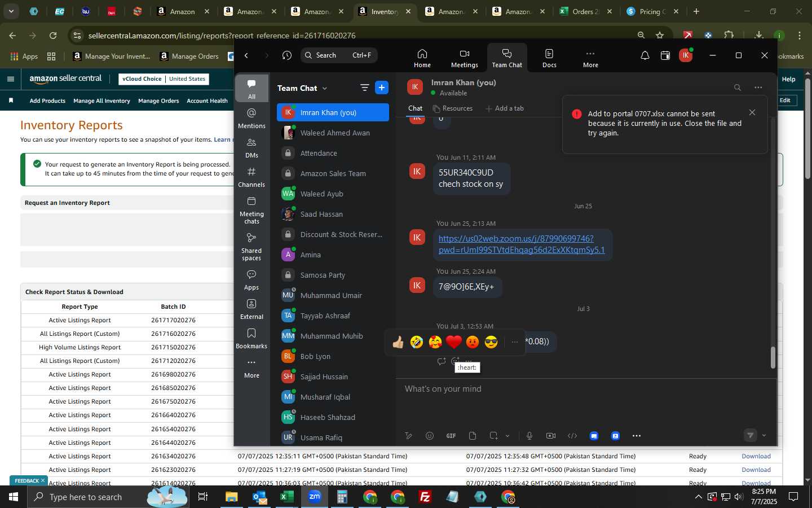Open Zoom calendar icon near the bell
This screenshot has width=812, height=508.
665,55
